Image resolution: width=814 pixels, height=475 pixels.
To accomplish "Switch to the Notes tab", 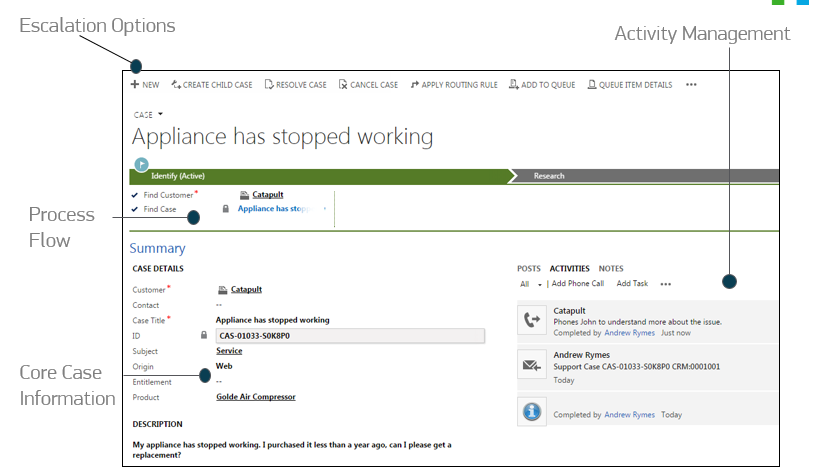I will (x=610, y=268).
